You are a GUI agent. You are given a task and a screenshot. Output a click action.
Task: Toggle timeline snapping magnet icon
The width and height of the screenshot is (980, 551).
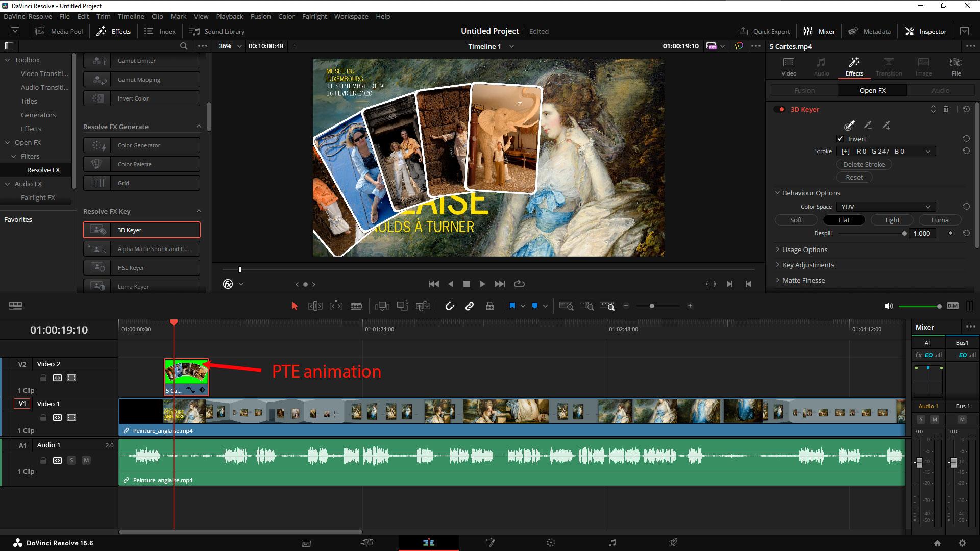click(x=449, y=306)
